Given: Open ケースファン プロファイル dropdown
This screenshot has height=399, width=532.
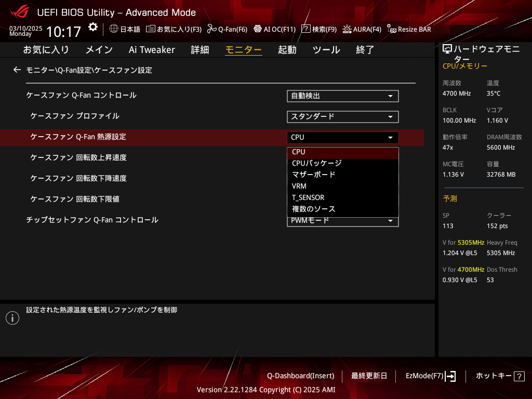Looking at the screenshot, I should [343, 117].
